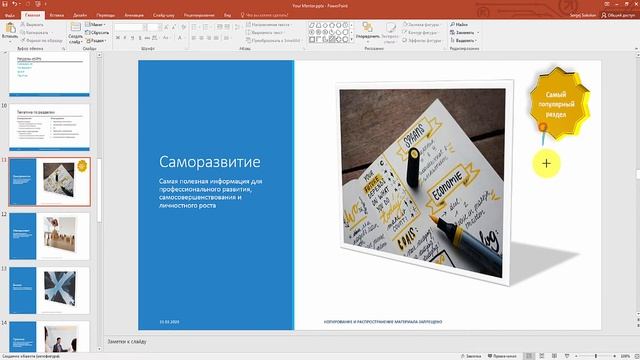Click the Normal view icon in status bar
This screenshot has width=640, height=360.
(529, 356)
